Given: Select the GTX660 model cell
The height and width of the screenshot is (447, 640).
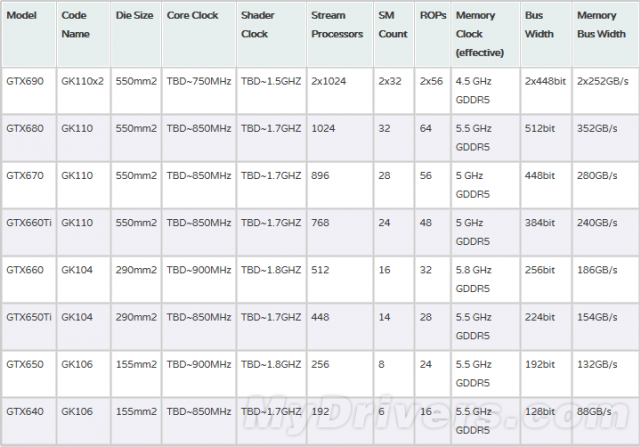Looking at the screenshot, I should 29,279.
